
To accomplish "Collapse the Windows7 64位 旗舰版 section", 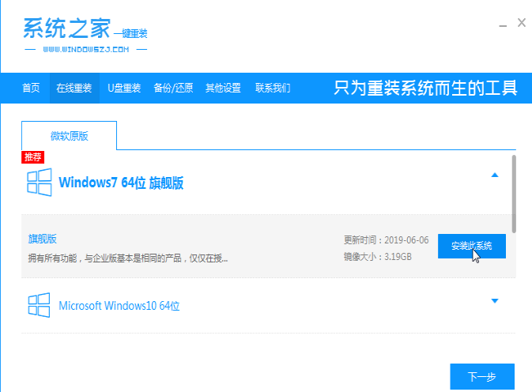I will (x=495, y=175).
